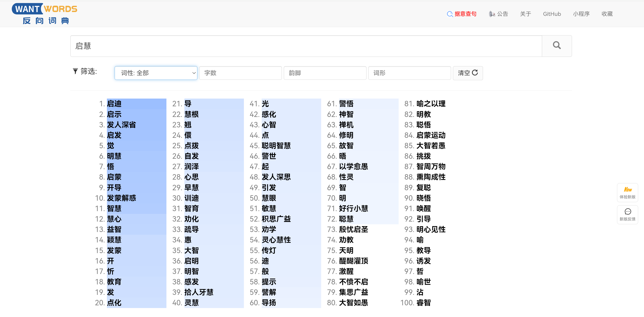644x317 pixels.
Task: Select result word 灵慧
Action: point(191,303)
